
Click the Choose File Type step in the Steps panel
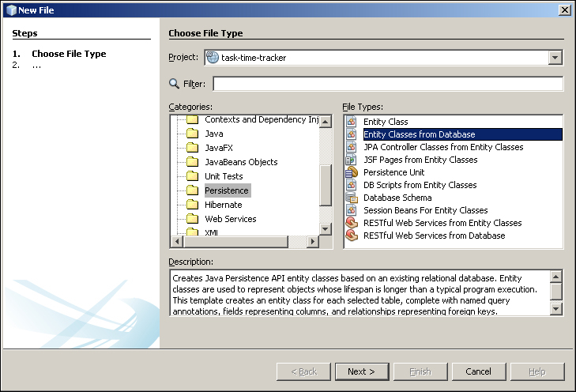point(69,54)
